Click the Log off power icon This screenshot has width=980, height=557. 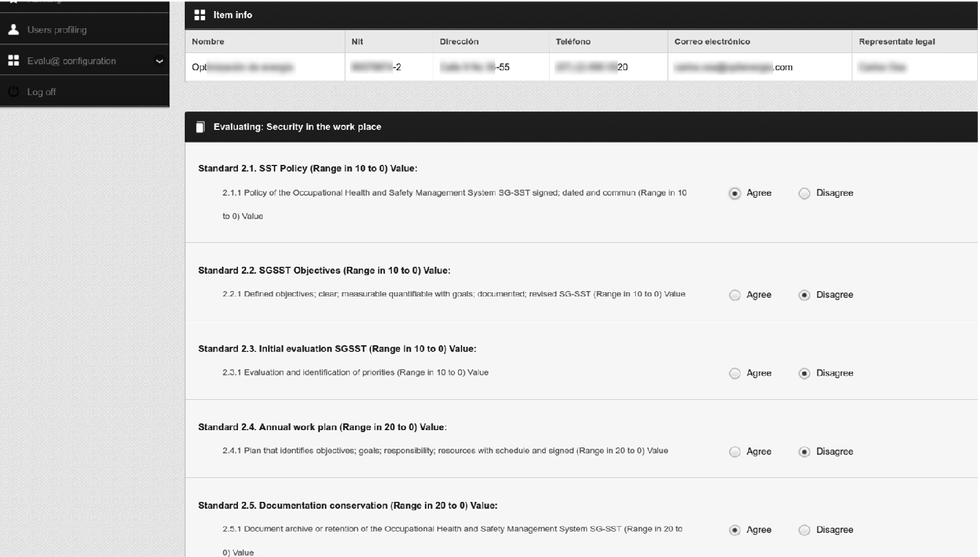13,92
